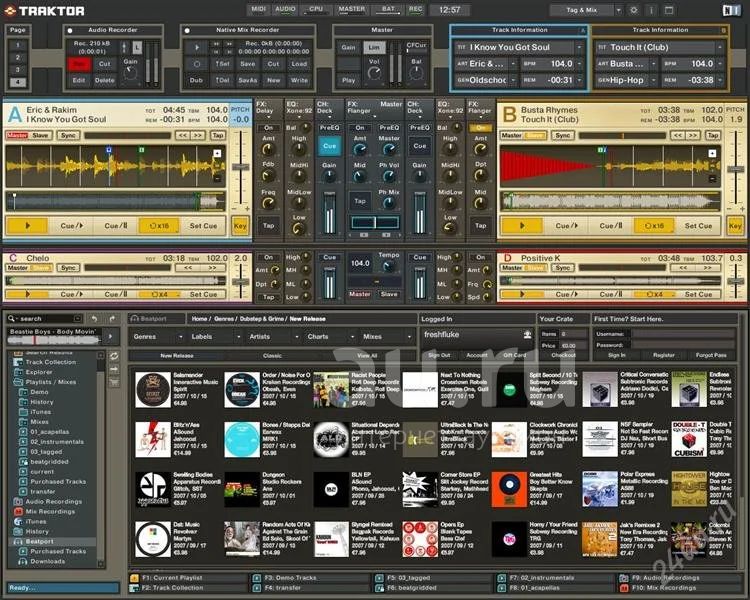Toggle Key lock on Deck A
Image resolution: width=750 pixels, height=600 pixels.
[240, 225]
